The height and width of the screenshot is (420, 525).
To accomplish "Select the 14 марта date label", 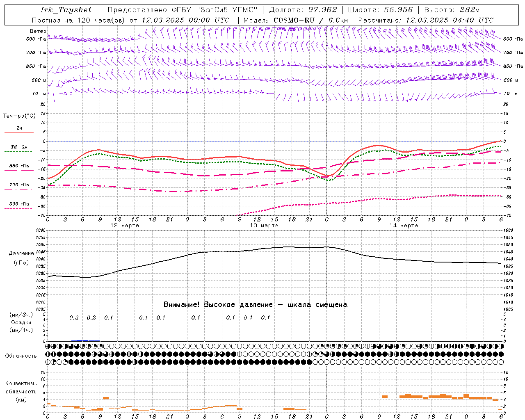I will coord(404,226).
